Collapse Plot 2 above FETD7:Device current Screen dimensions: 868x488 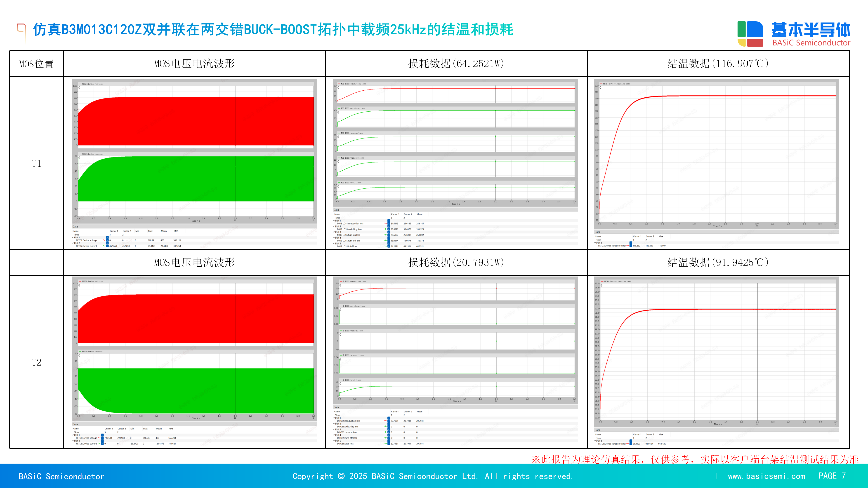[x=73, y=243]
